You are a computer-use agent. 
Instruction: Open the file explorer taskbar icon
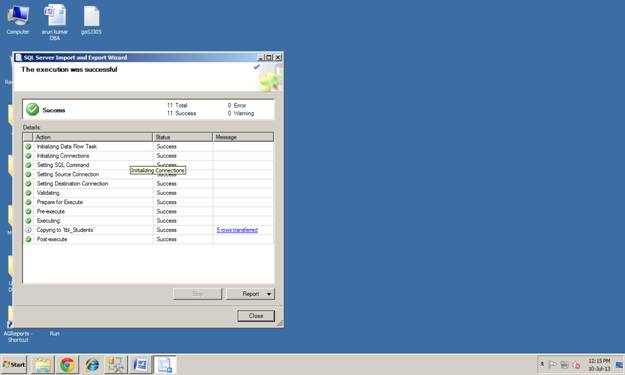coord(43,365)
